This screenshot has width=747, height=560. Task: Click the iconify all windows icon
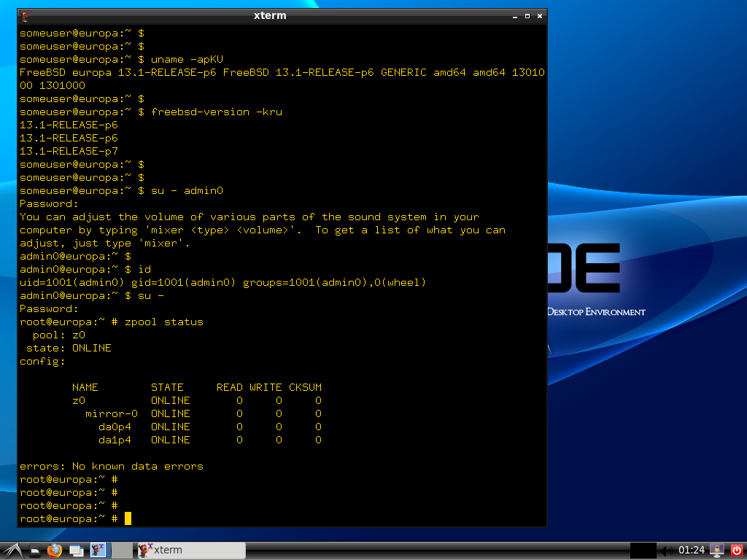coord(76,551)
